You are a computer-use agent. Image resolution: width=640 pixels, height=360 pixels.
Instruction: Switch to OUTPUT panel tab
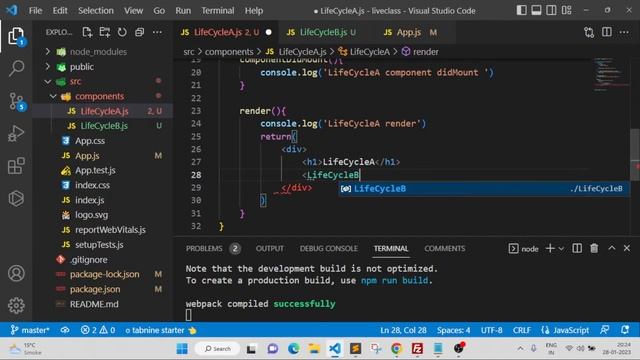[269, 249]
